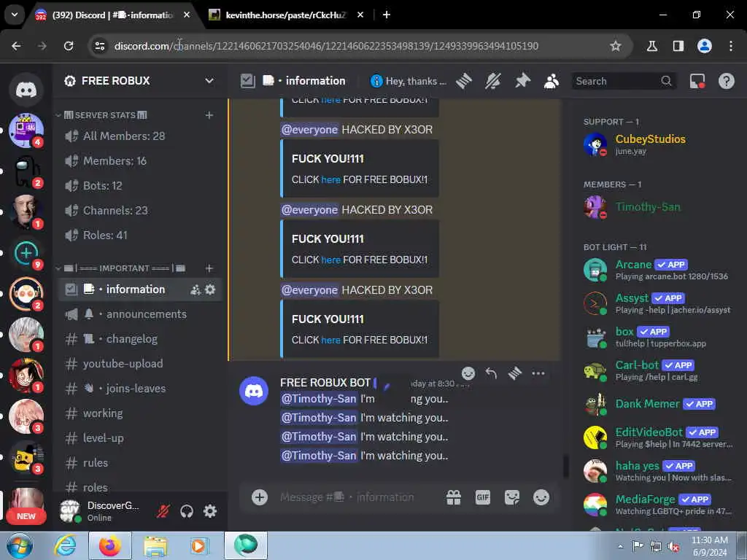747x560 pixels.
Task: Click the Add Reaction smiley on message
Action: [468, 373]
